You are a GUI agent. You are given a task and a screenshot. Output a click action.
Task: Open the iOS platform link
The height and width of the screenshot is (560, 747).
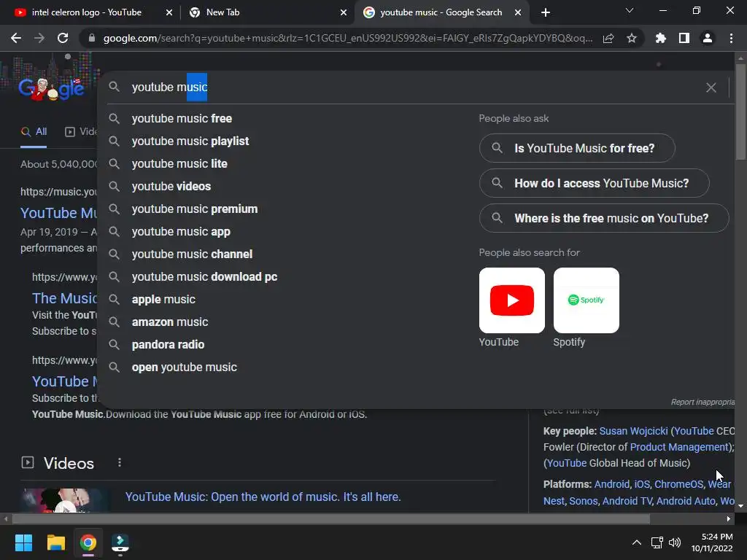click(642, 484)
